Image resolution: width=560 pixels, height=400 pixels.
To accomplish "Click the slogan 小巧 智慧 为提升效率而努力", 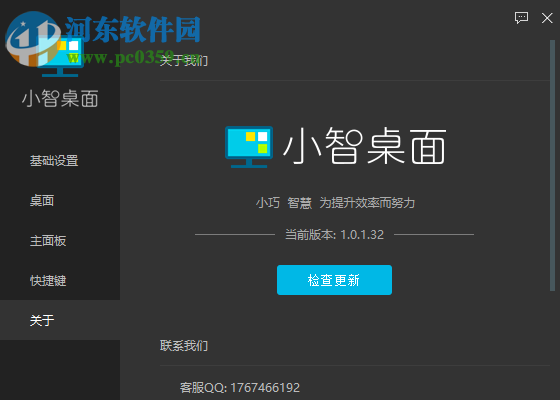I will pos(335,203).
